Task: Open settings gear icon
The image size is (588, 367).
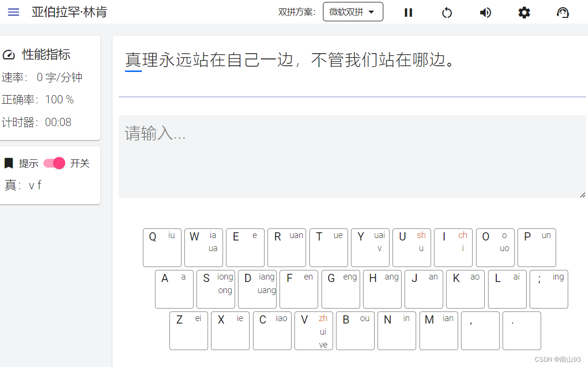Action: tap(524, 13)
